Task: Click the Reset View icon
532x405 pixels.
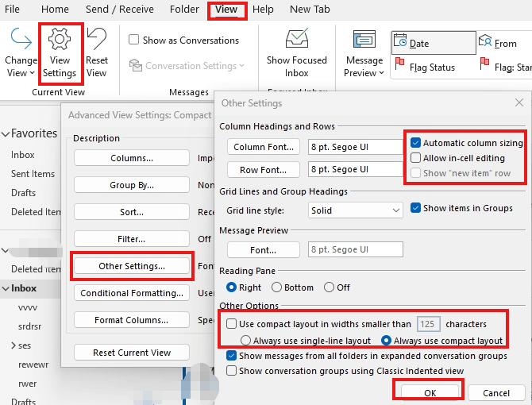Action: tap(97, 39)
